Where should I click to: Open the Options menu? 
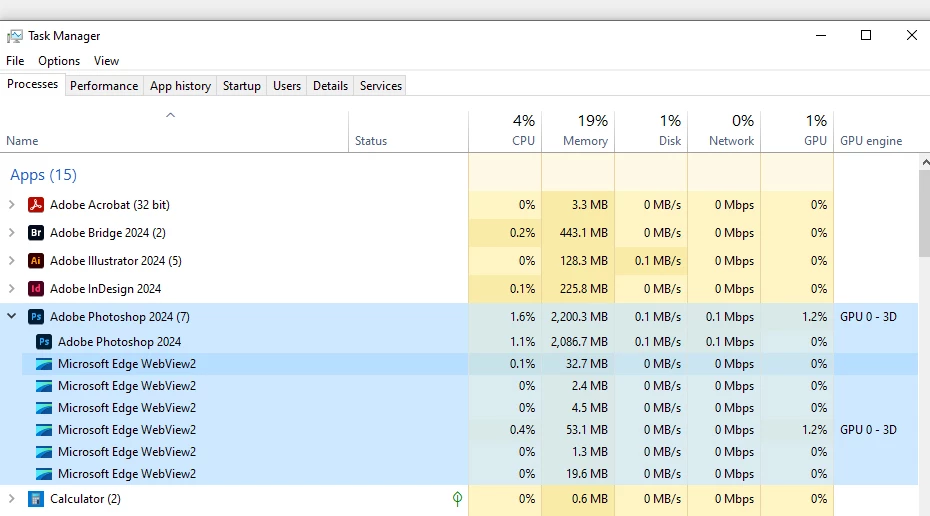click(x=59, y=60)
